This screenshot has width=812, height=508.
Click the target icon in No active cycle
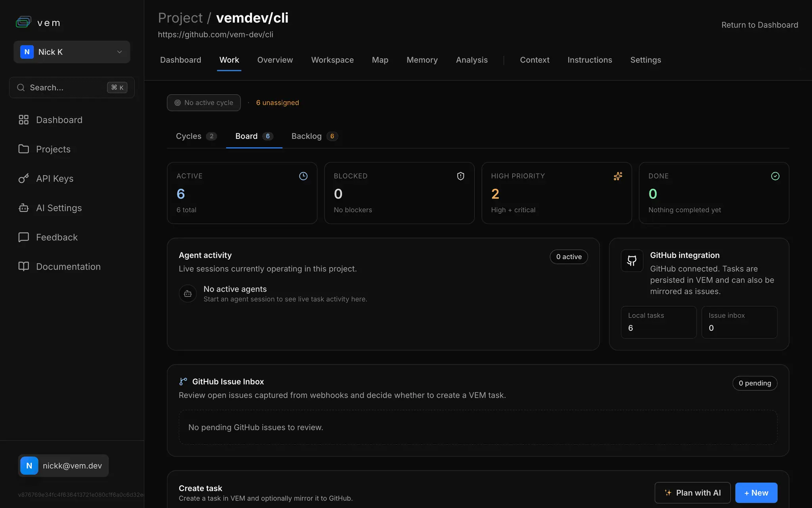pos(178,103)
